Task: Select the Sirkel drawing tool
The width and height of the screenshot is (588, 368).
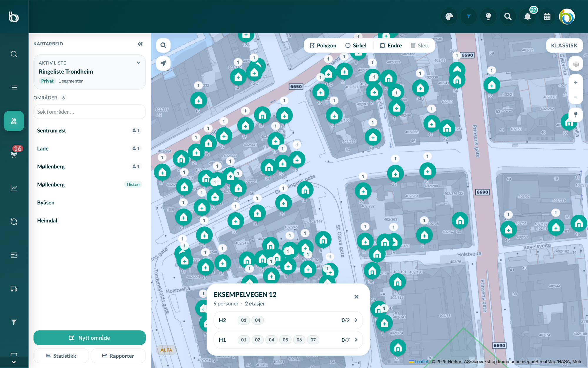Action: (356, 46)
